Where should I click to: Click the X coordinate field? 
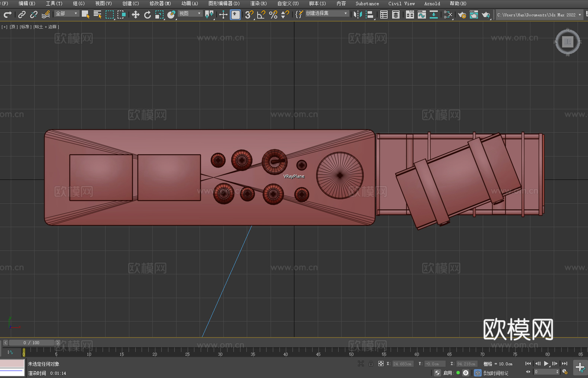point(403,364)
